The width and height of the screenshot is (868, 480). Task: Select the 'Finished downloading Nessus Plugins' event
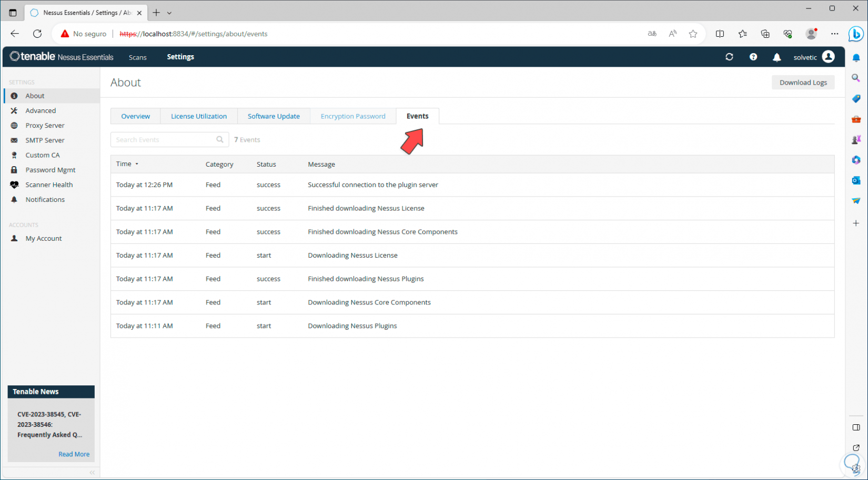click(x=472, y=279)
